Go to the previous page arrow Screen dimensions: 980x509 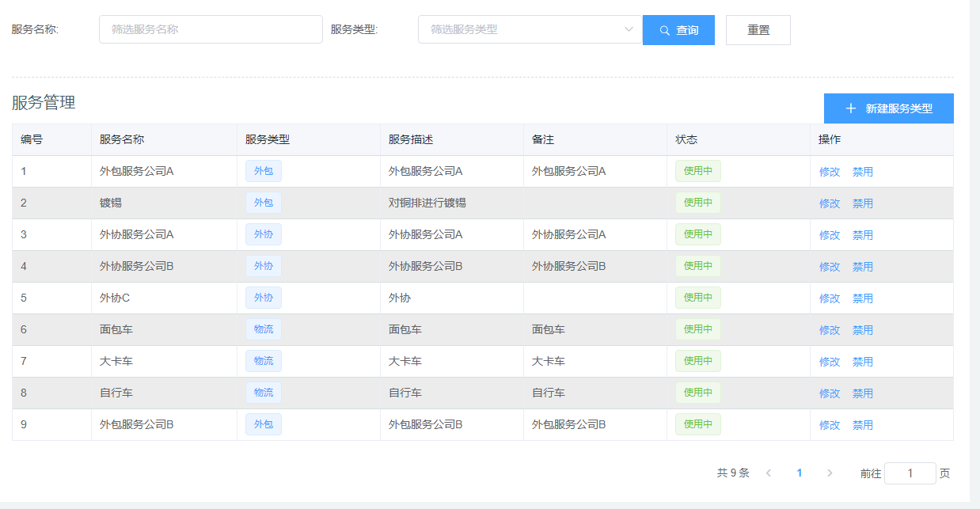click(768, 473)
